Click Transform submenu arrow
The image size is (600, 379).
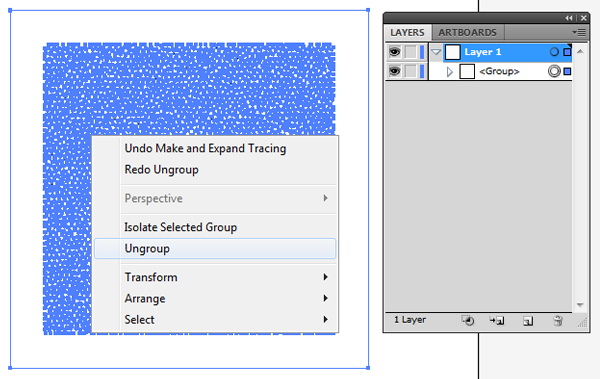click(326, 277)
